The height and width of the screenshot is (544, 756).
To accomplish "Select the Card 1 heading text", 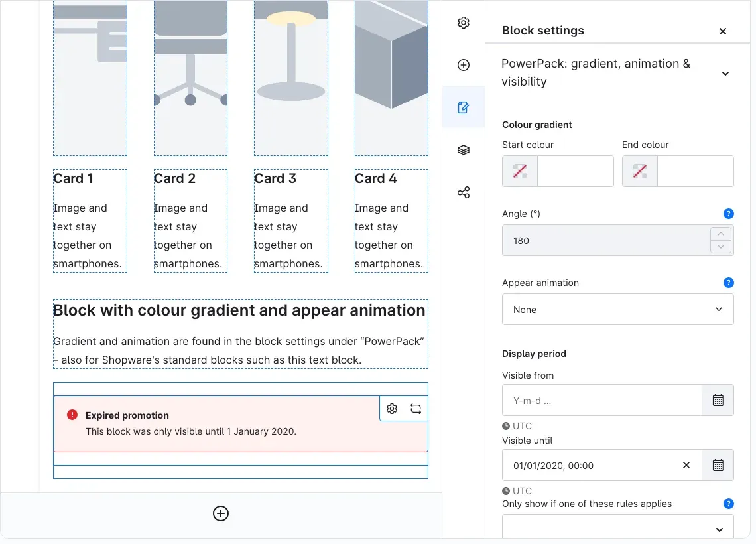I will click(74, 178).
